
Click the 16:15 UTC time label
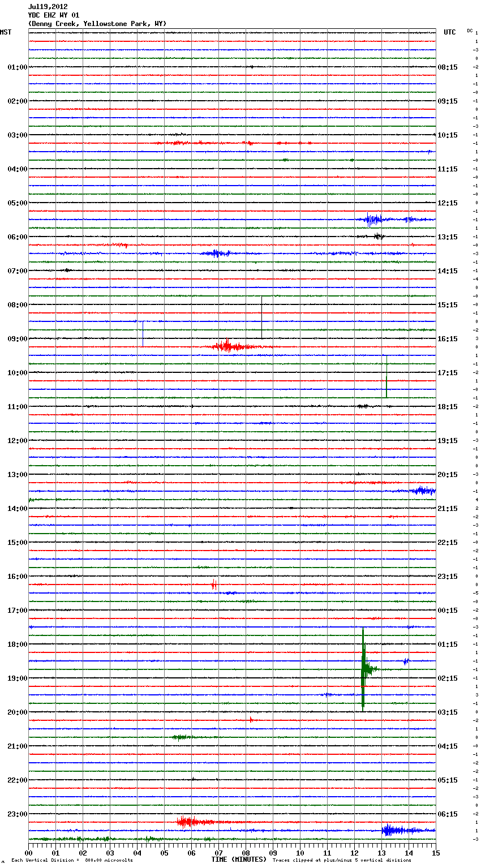pyautogui.click(x=448, y=339)
